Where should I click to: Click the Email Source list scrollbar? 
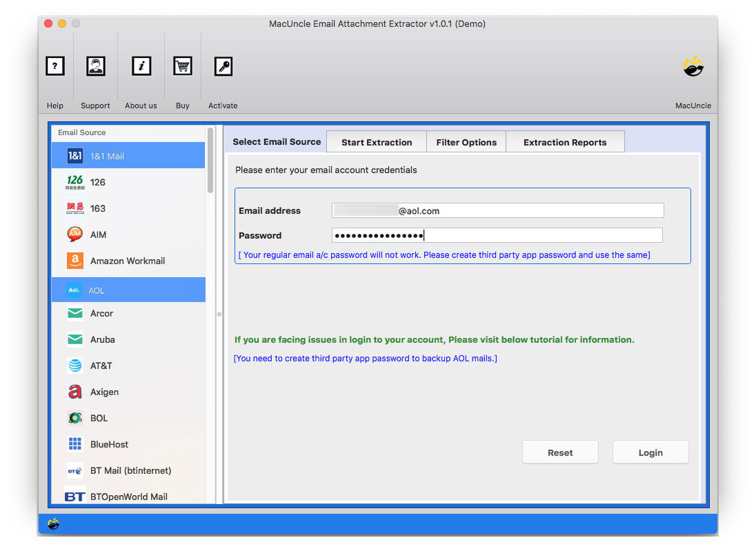(x=210, y=161)
